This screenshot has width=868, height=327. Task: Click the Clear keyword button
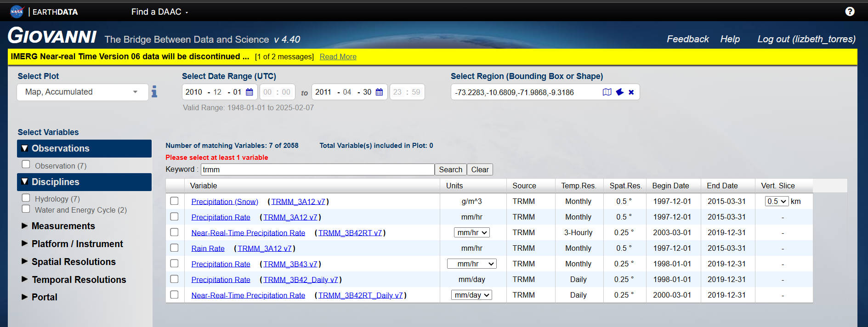(480, 169)
